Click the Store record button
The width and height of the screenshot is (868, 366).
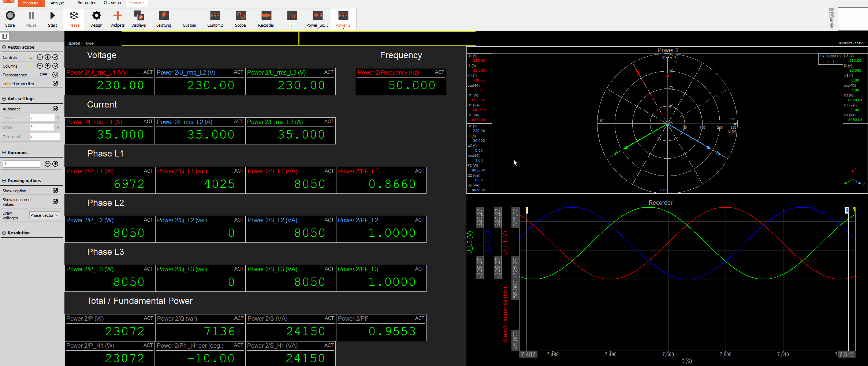pyautogui.click(x=10, y=19)
